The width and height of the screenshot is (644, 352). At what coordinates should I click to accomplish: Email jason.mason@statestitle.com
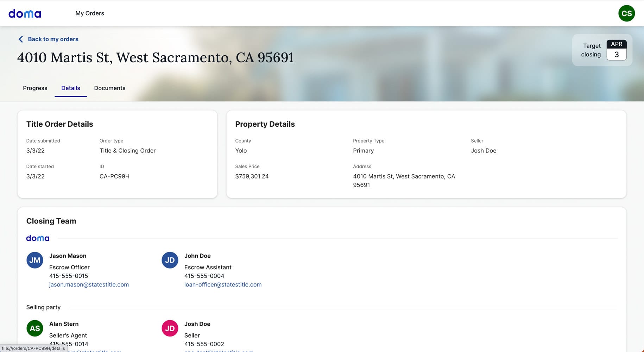coord(89,284)
